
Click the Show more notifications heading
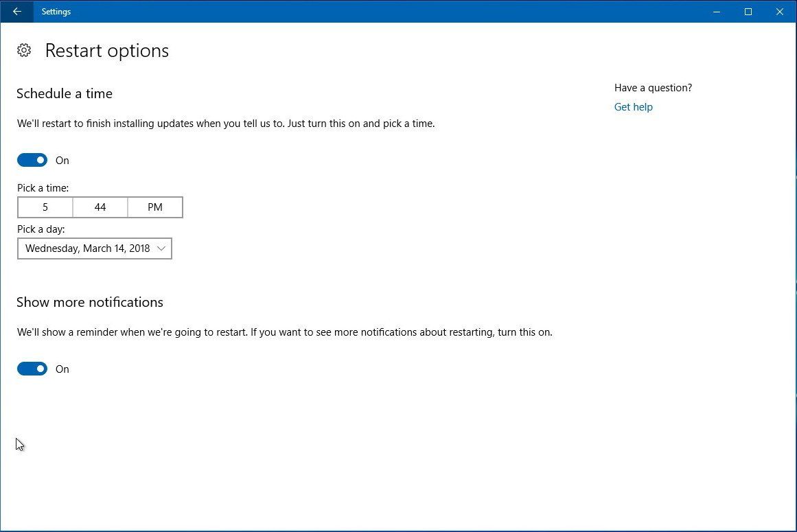pos(89,302)
